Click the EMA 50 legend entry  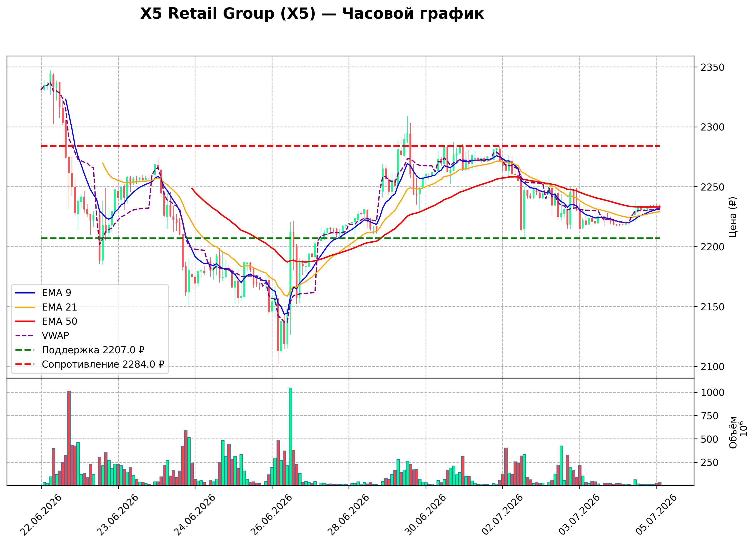coord(46,321)
